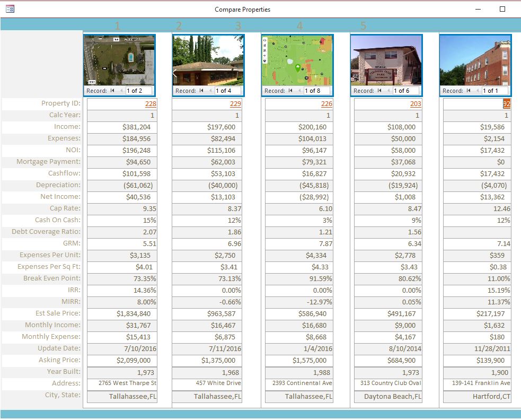The image size is (521, 420).
Task: Click the record number box showing 1 of 6
Action: [405, 91]
